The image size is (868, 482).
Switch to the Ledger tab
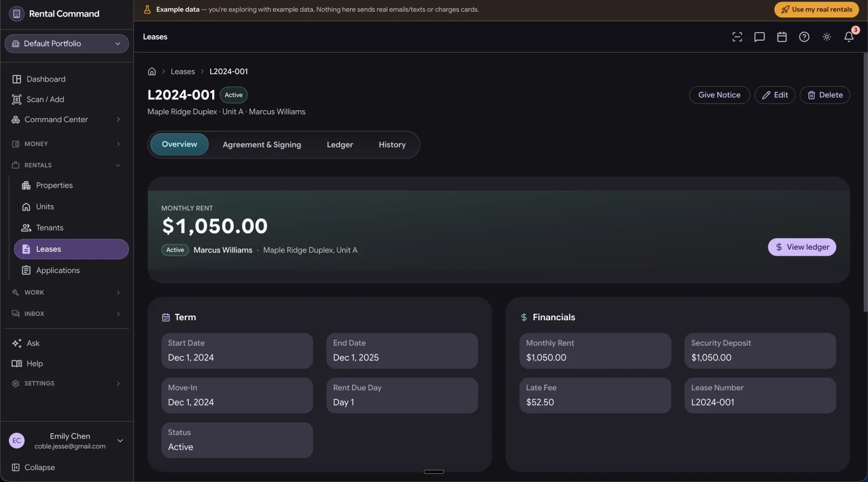(x=340, y=144)
